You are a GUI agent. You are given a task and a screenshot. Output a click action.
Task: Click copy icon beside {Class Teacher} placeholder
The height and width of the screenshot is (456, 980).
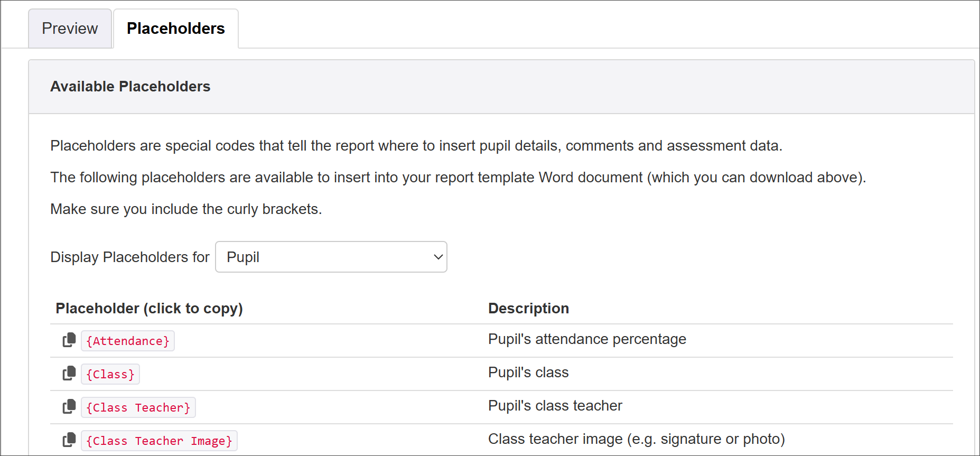[69, 407]
